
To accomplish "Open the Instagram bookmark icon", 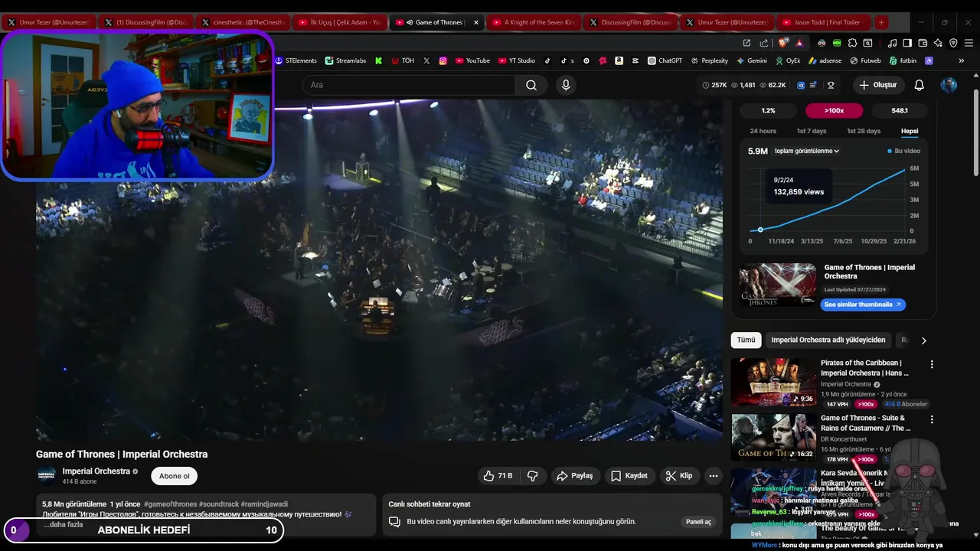I will pyautogui.click(x=443, y=60).
